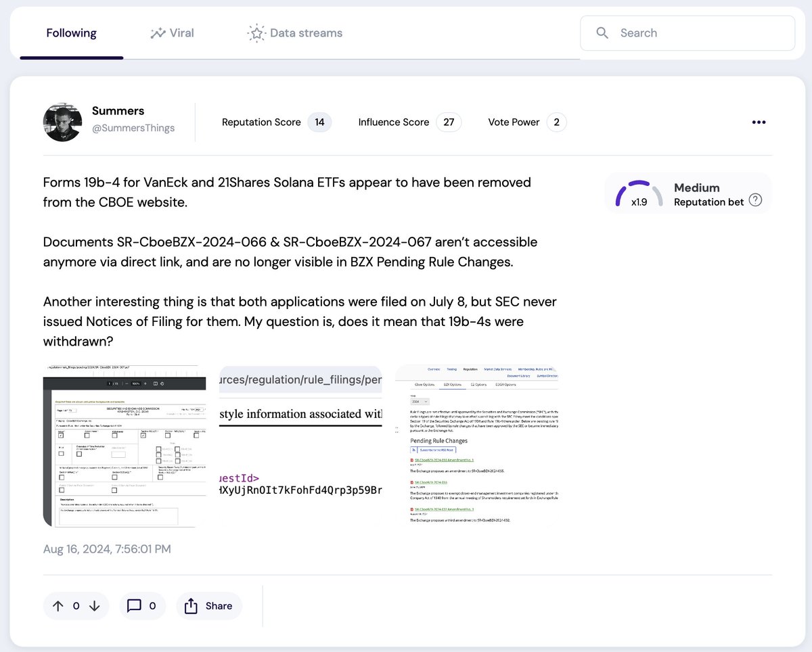Switch to the Following tab

pyautogui.click(x=71, y=33)
